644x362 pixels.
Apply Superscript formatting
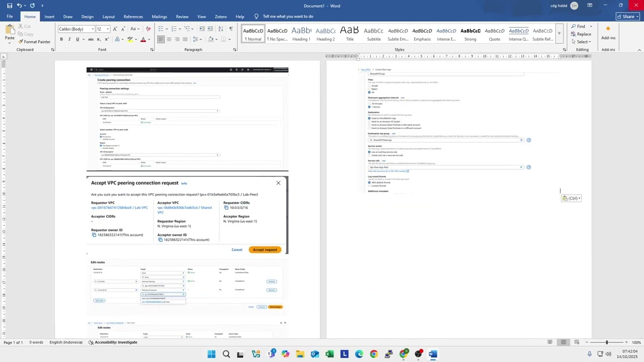point(106,39)
